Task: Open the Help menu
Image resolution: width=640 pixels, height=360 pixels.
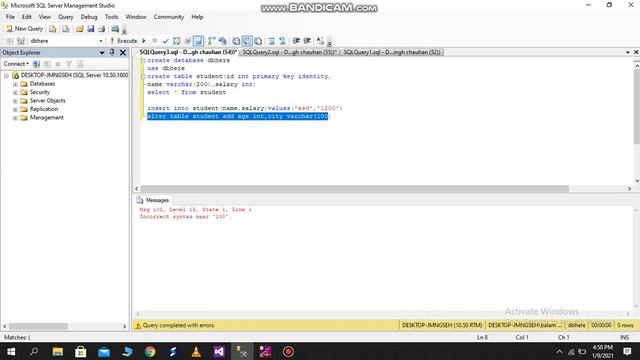Action: 197,17
